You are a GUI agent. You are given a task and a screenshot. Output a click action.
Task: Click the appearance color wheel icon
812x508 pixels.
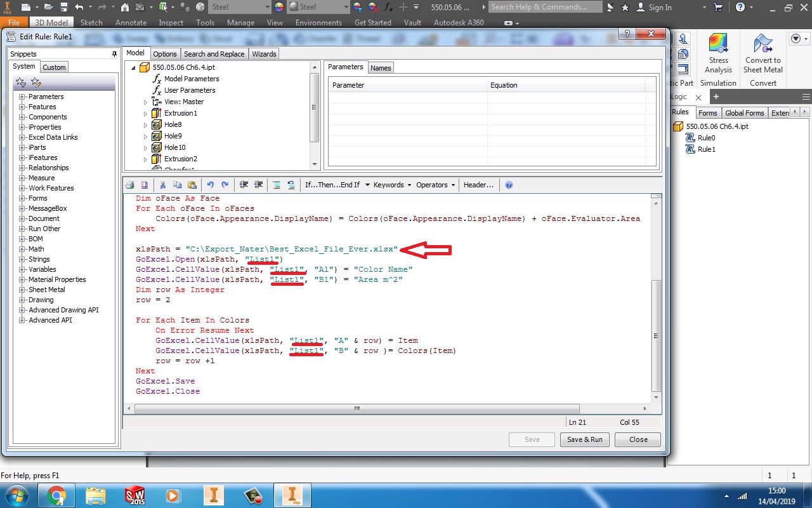(278, 7)
